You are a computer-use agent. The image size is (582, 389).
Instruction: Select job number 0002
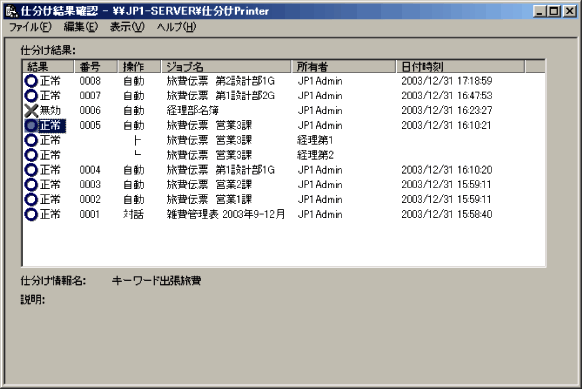tap(90, 199)
